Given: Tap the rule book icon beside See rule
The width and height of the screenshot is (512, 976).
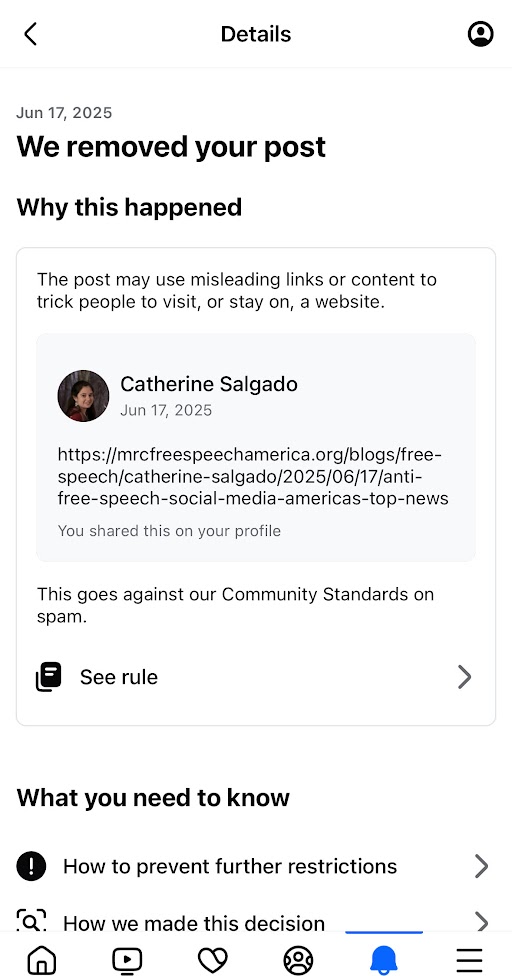Looking at the screenshot, I should tap(49, 677).
